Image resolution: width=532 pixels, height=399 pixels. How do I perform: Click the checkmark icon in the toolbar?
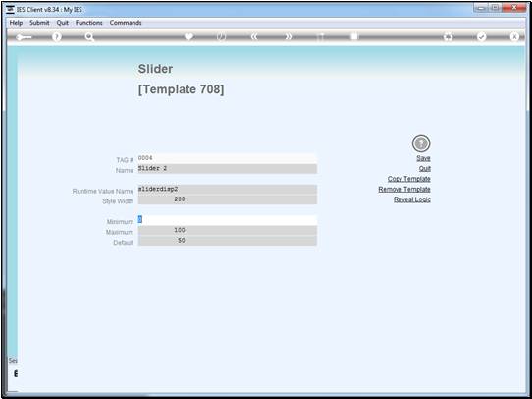[481, 37]
